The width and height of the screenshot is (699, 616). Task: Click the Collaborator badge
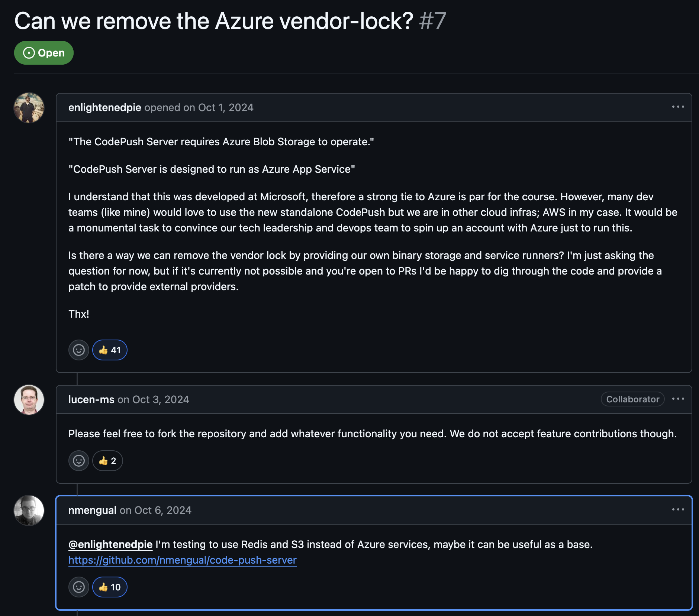(632, 399)
